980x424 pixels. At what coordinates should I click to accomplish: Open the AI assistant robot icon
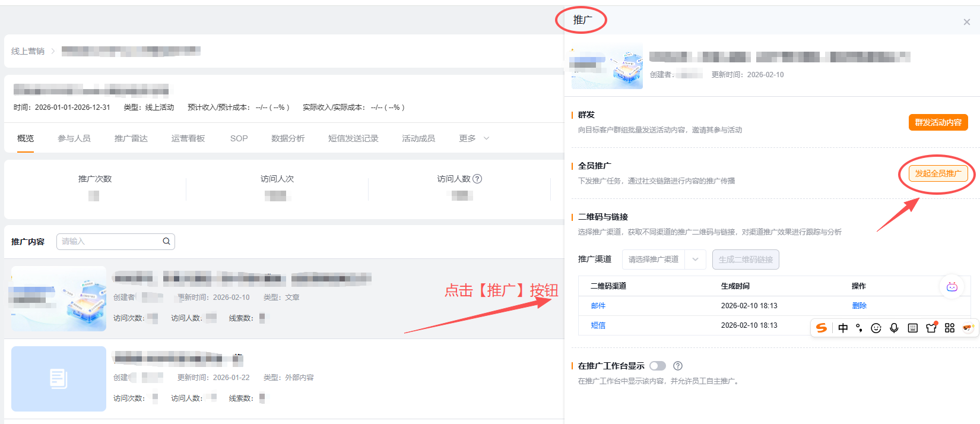(952, 287)
